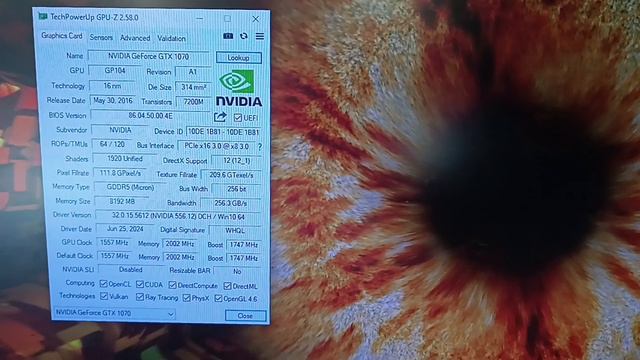Click the Bandwidth value 256.3 GB/s
Viewport: 640px width, 360px height.
tap(231, 203)
